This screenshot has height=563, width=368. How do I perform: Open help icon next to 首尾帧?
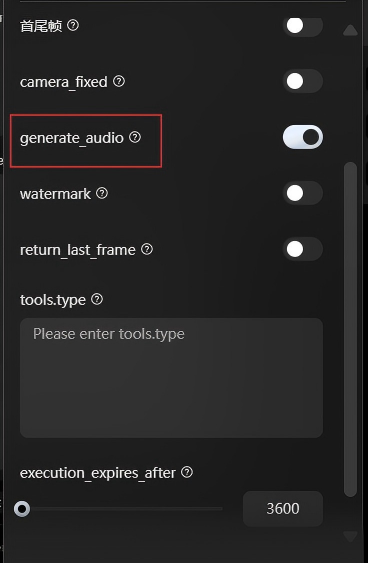tap(73, 25)
